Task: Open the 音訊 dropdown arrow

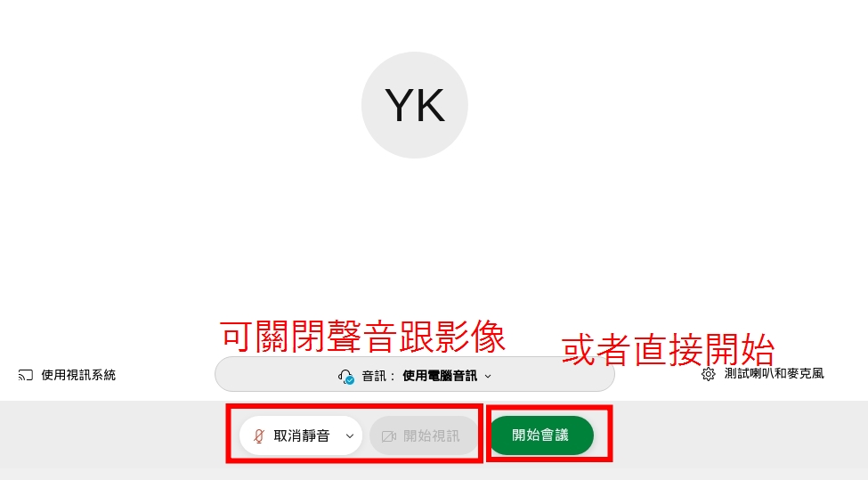Action: [488, 377]
